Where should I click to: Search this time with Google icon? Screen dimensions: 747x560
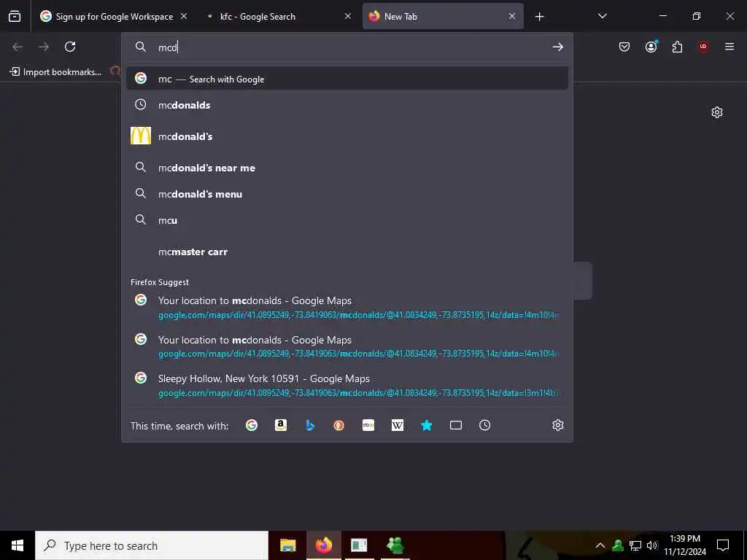(252, 425)
